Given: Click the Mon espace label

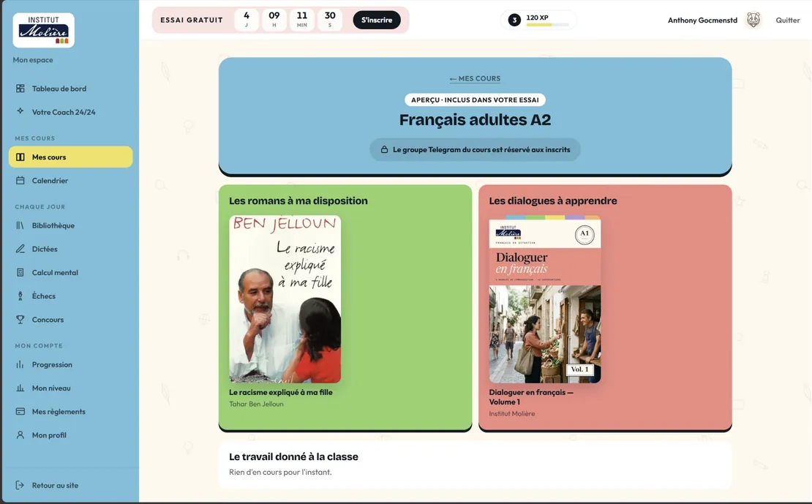Looking at the screenshot, I should 33,60.
